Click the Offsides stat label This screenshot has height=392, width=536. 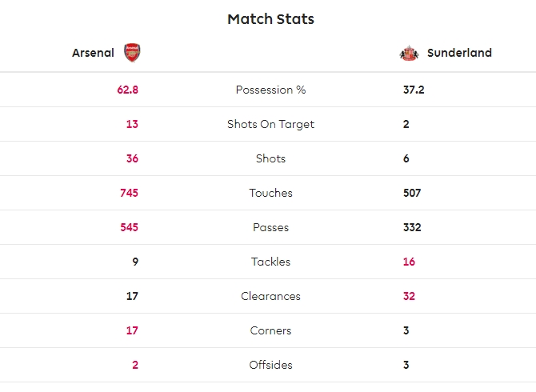click(x=270, y=365)
